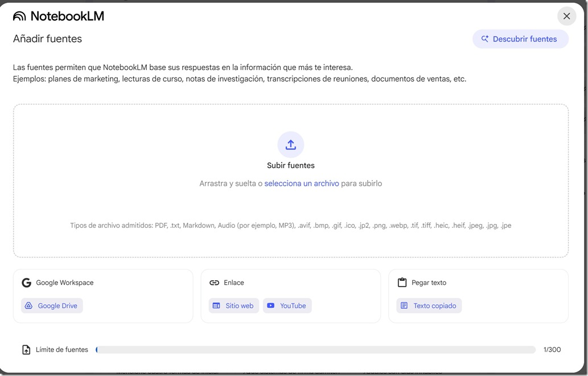588x376 pixels.
Task: Click the Google Workspace G icon
Action: click(26, 282)
